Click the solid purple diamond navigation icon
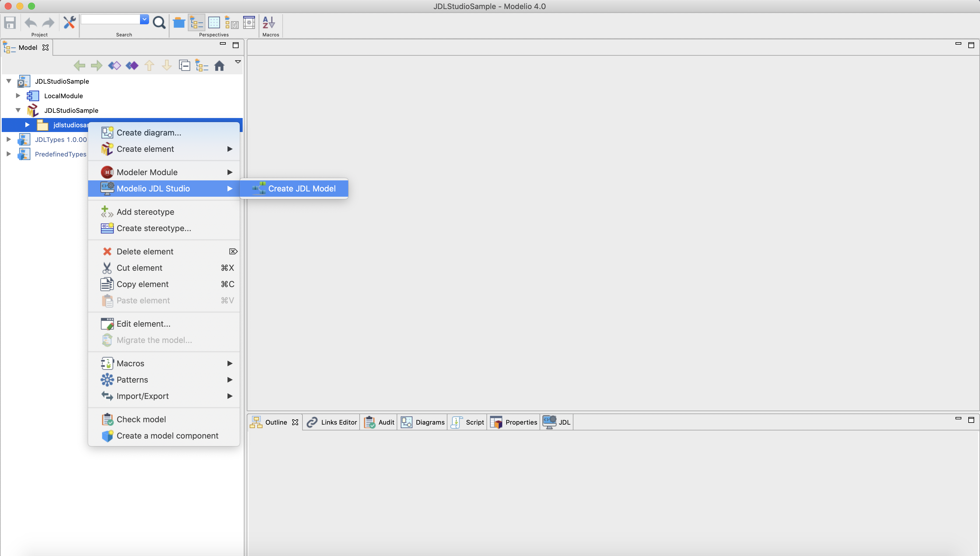 [x=132, y=66]
